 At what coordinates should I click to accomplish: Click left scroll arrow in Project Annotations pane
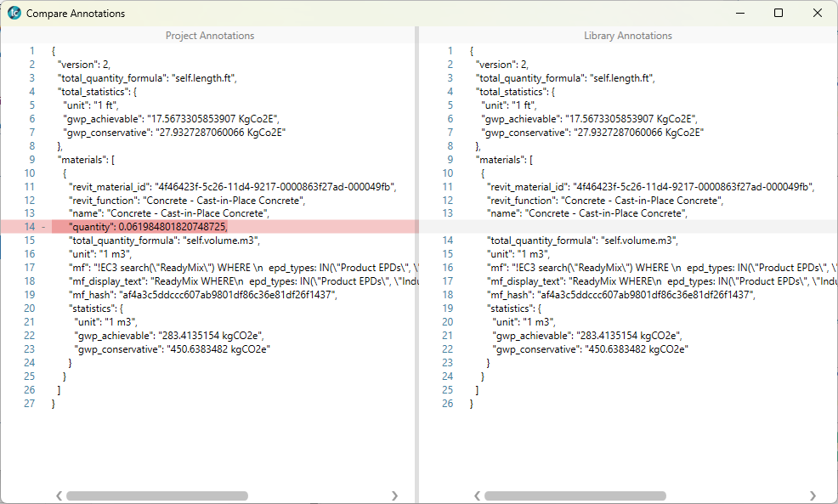pos(59,496)
